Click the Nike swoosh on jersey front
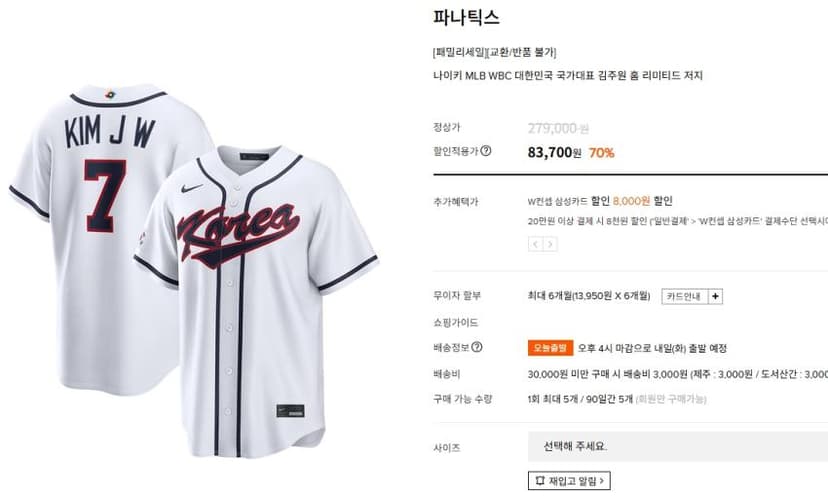828x504 pixels. pyautogui.click(x=191, y=188)
